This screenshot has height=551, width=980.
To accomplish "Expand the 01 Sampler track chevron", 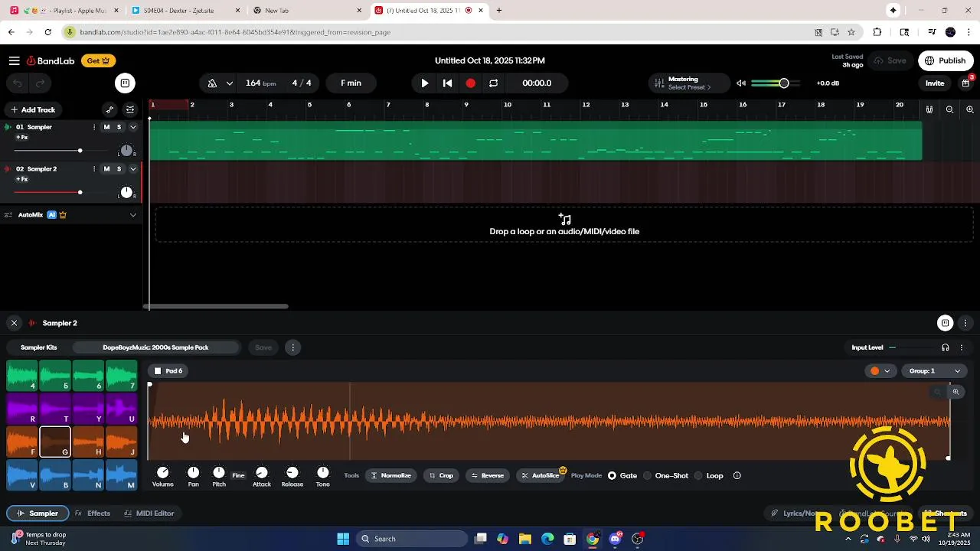I will [132, 127].
